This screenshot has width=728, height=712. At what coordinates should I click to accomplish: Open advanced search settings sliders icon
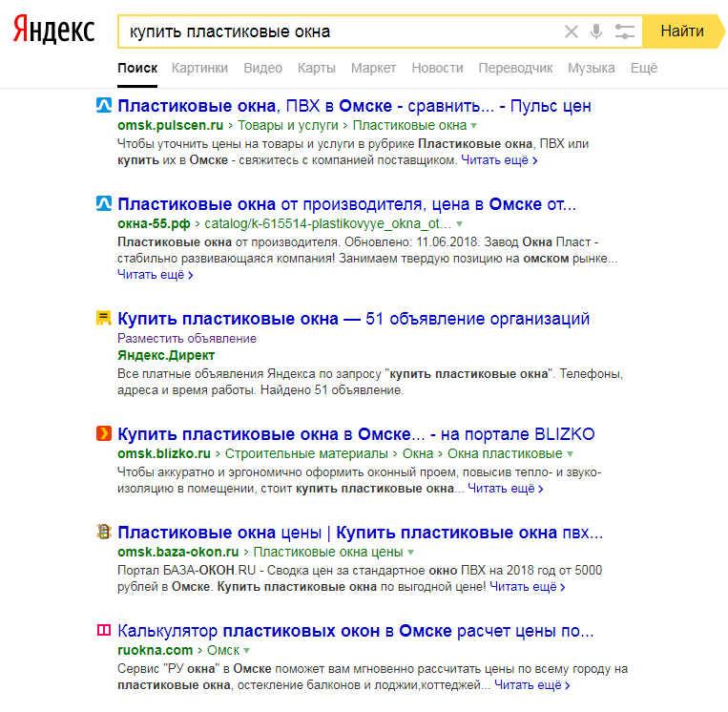pos(624,31)
